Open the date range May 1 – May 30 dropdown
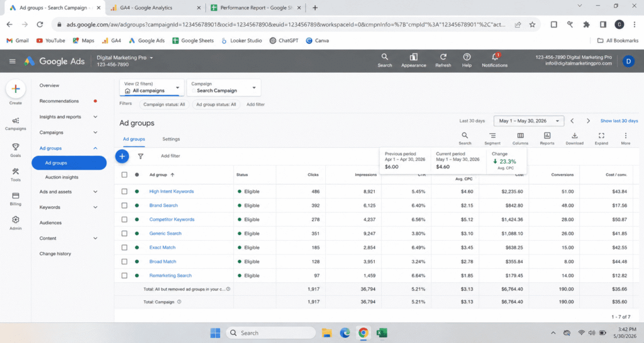The image size is (644, 343). [528, 121]
